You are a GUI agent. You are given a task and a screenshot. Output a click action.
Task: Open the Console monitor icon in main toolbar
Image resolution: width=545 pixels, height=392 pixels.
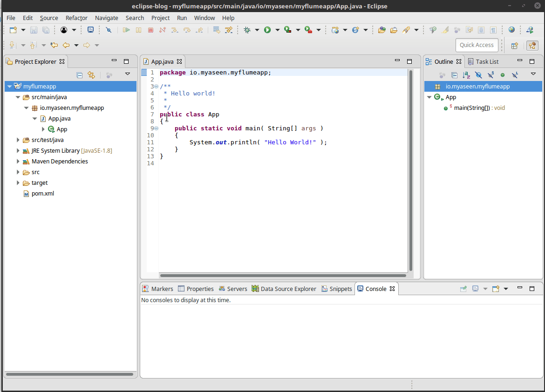(x=90, y=30)
